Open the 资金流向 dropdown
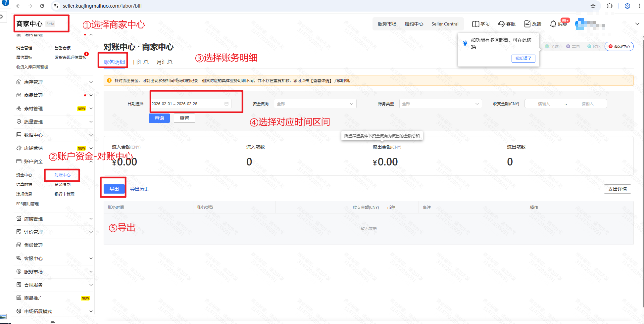 pos(315,104)
